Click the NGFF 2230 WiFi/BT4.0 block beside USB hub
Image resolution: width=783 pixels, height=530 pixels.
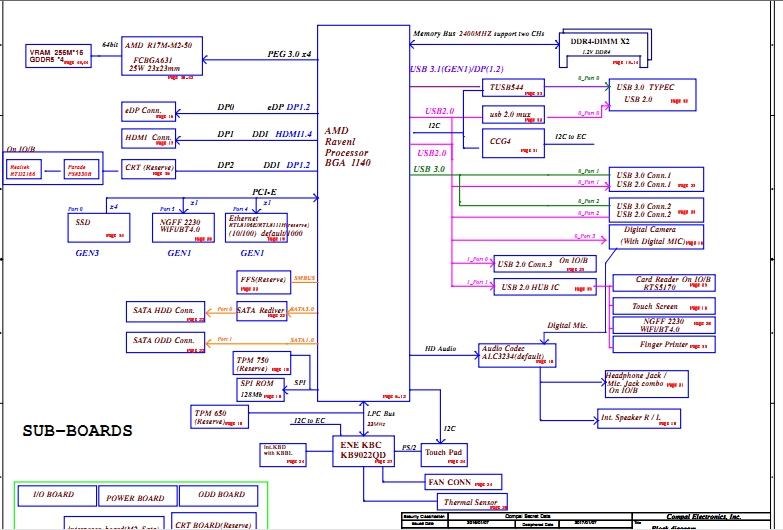[x=664, y=325]
